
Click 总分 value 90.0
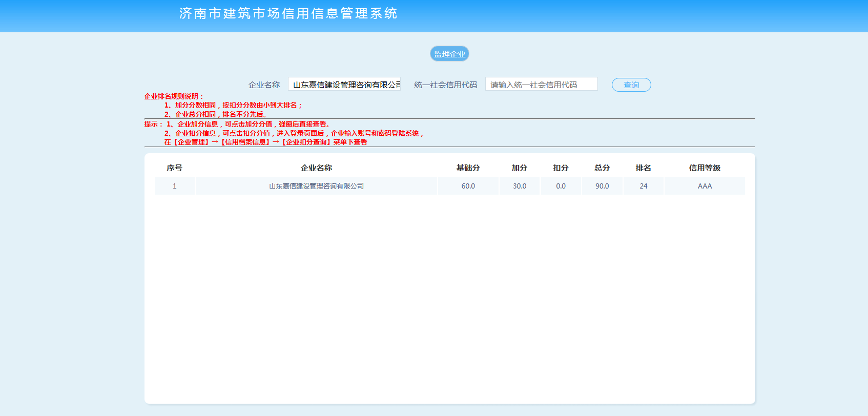[x=602, y=186]
